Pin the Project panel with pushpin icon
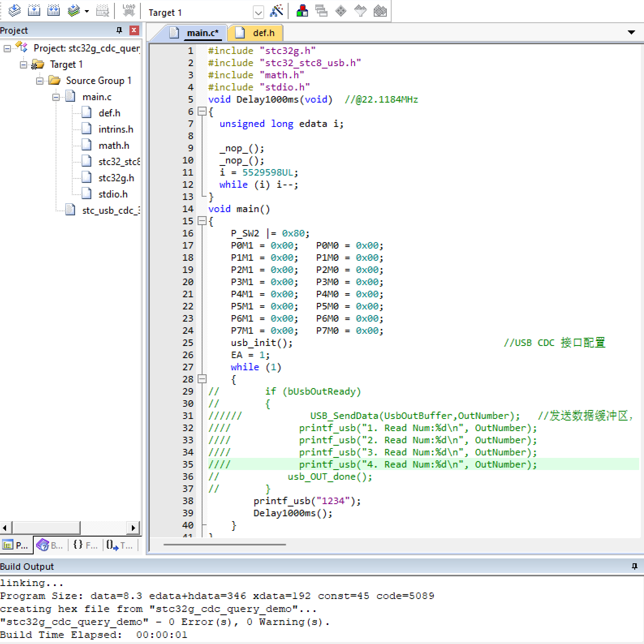Image resolution: width=644 pixels, height=644 pixels. pyautogui.click(x=119, y=30)
